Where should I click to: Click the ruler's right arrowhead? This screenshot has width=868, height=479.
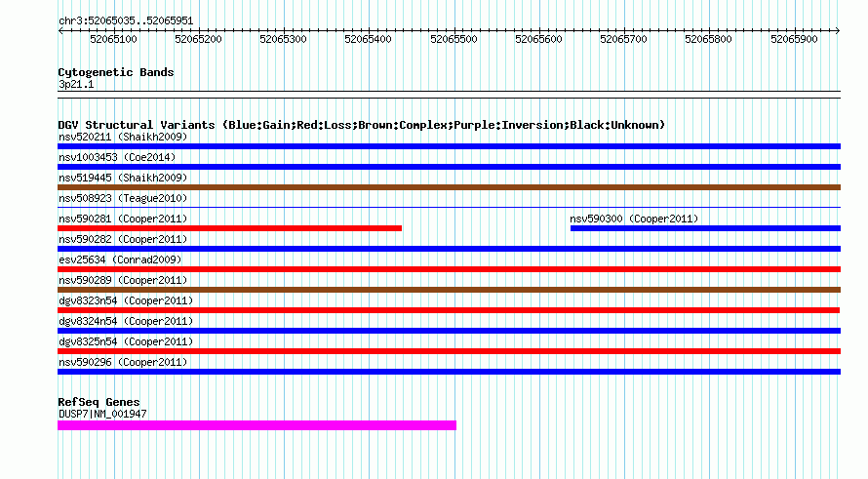838,30
